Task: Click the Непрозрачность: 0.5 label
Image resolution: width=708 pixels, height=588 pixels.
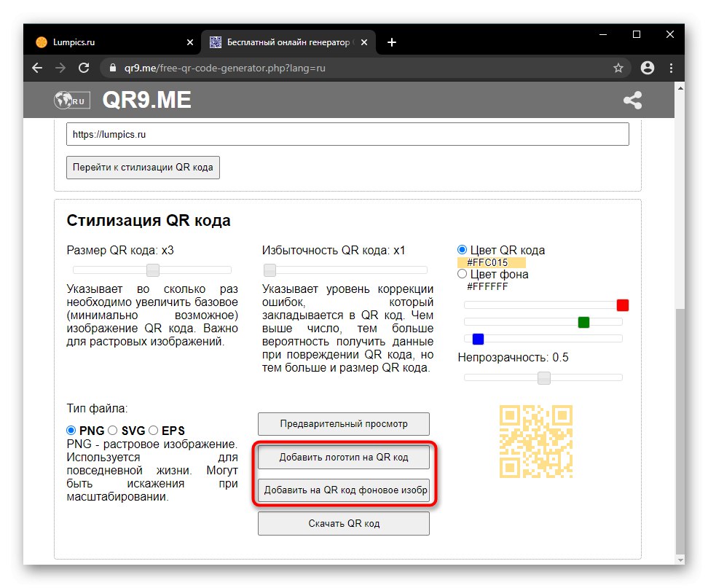Action: (x=513, y=358)
